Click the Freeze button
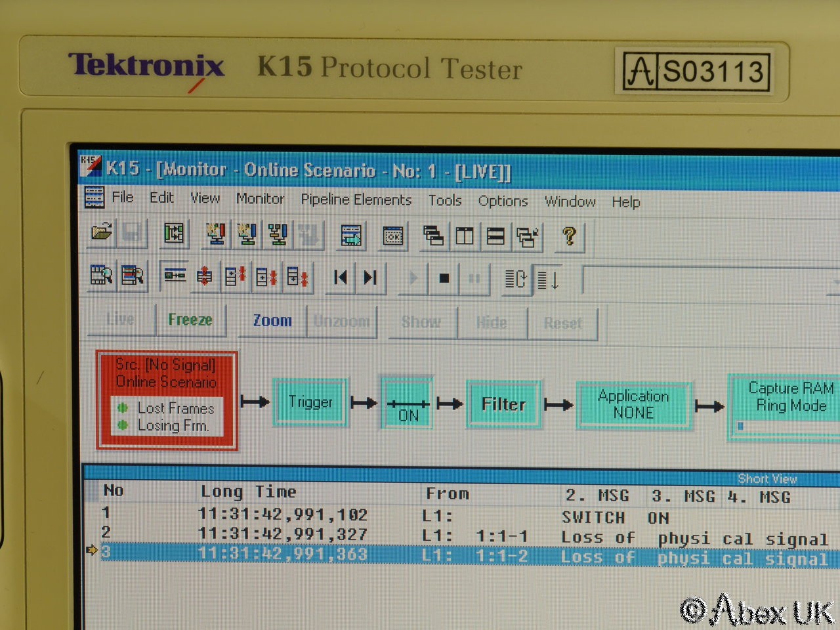The width and height of the screenshot is (840, 630). 190,320
